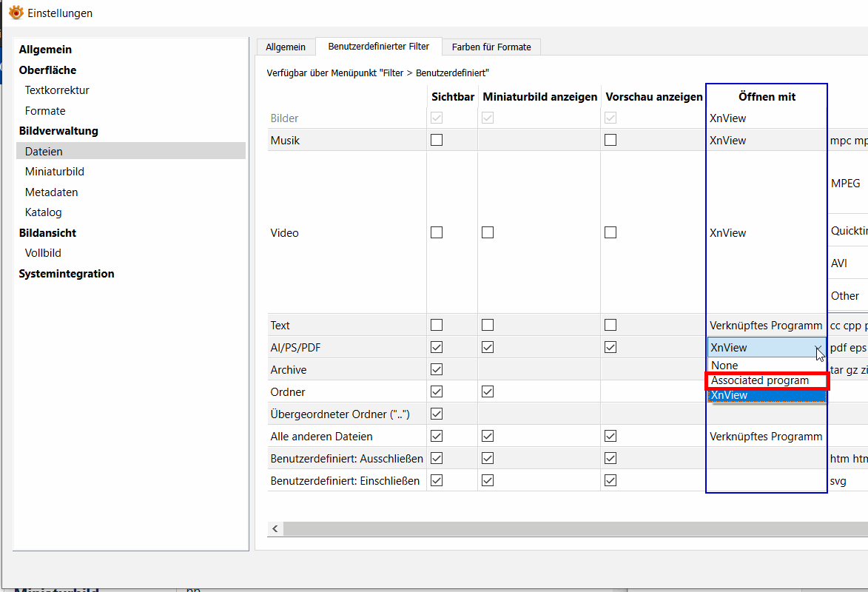
Task: Open Miniaturbild settings in the sidebar
Action: 55,172
